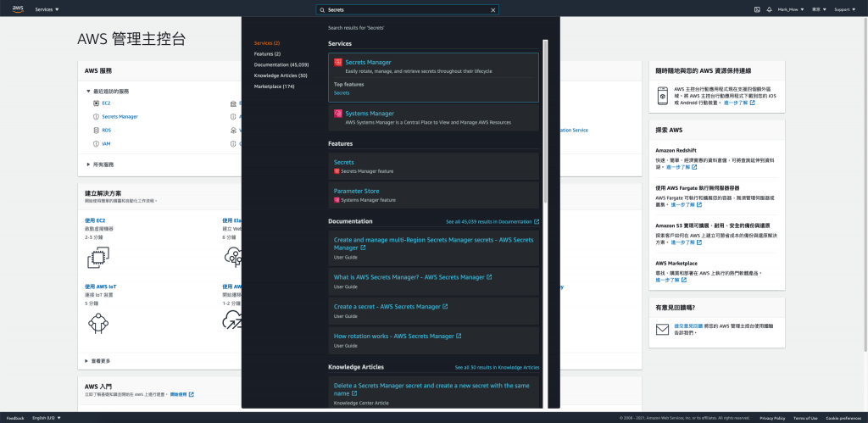
Task: Open the Parameter Store feature result
Action: 357,191
